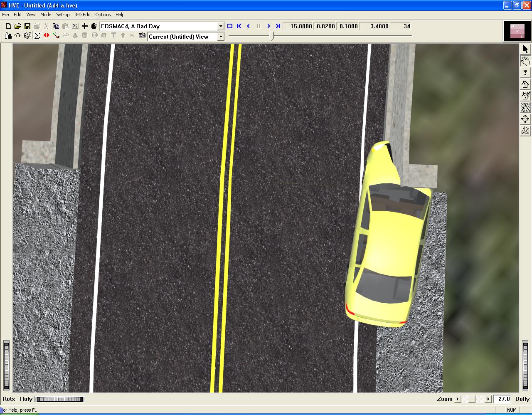Toggle the sigma results button
Viewport: 532px width, 415px height.
(x=37, y=36)
